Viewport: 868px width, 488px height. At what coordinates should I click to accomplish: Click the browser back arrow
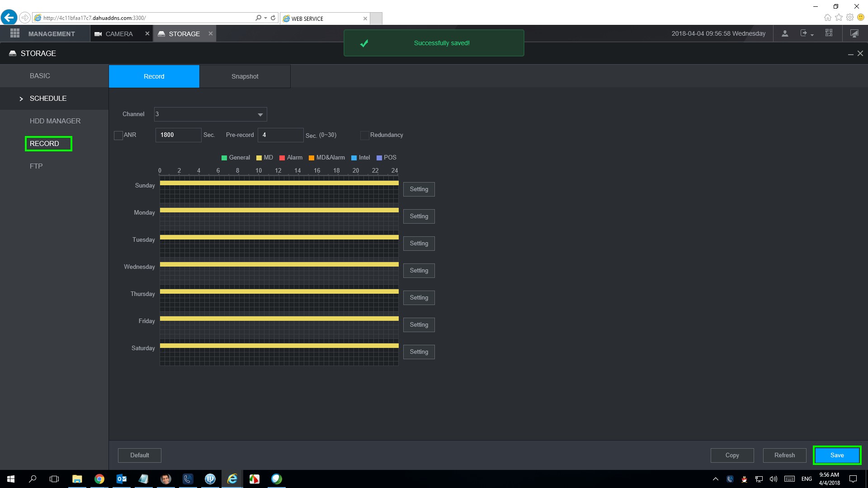[9, 18]
